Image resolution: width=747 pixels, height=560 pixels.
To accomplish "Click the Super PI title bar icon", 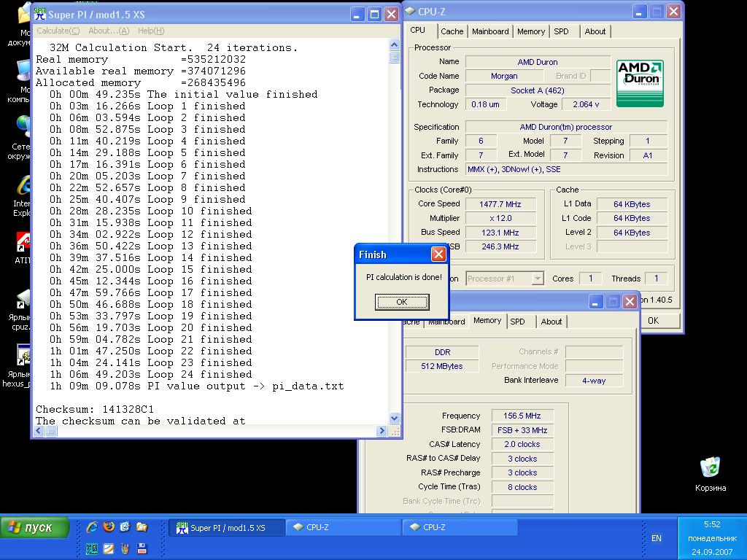I will 40,15.
